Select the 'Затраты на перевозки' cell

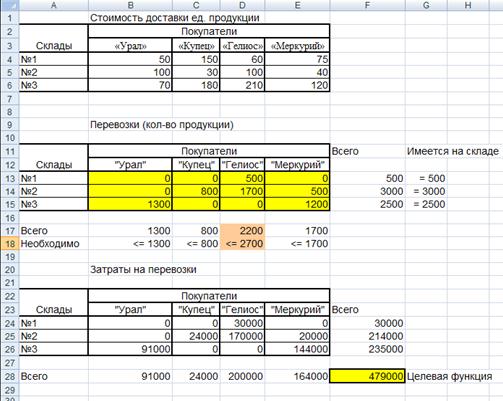click(x=143, y=269)
